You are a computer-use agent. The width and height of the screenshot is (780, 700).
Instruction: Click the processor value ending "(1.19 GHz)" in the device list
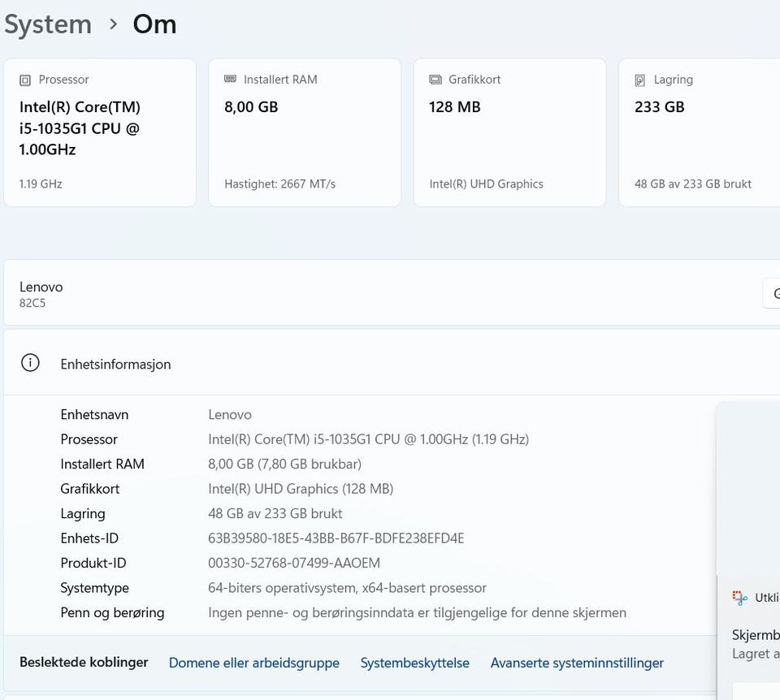point(369,439)
